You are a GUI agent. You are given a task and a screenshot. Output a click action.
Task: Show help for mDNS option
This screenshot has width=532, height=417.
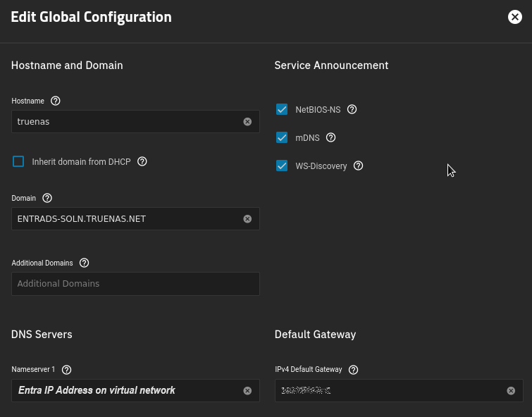(x=331, y=137)
